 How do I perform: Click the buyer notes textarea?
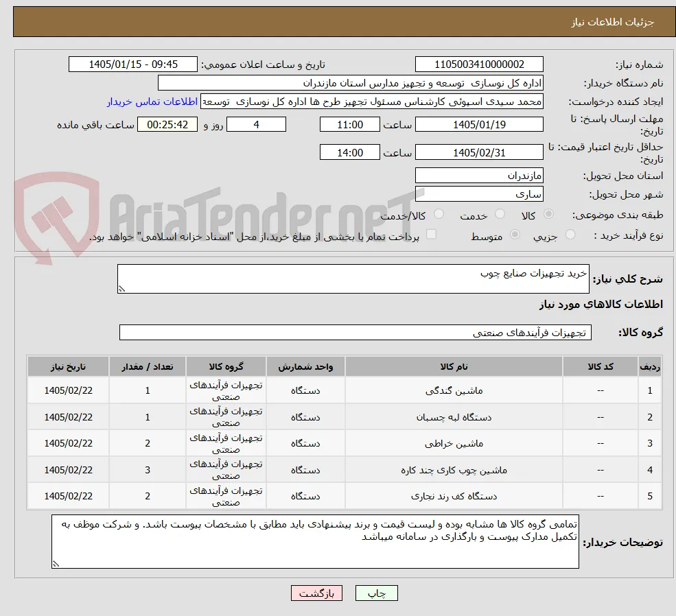(315, 541)
